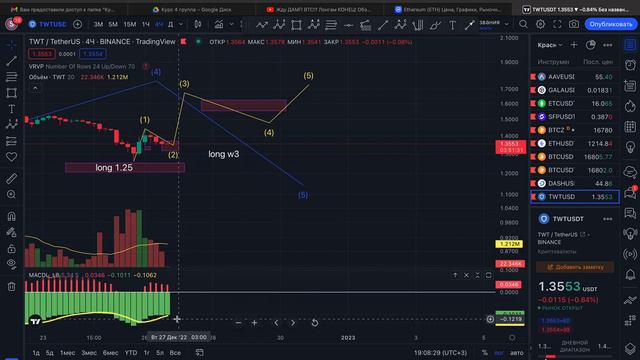Maximize the MACD pane

tap(489, 275)
